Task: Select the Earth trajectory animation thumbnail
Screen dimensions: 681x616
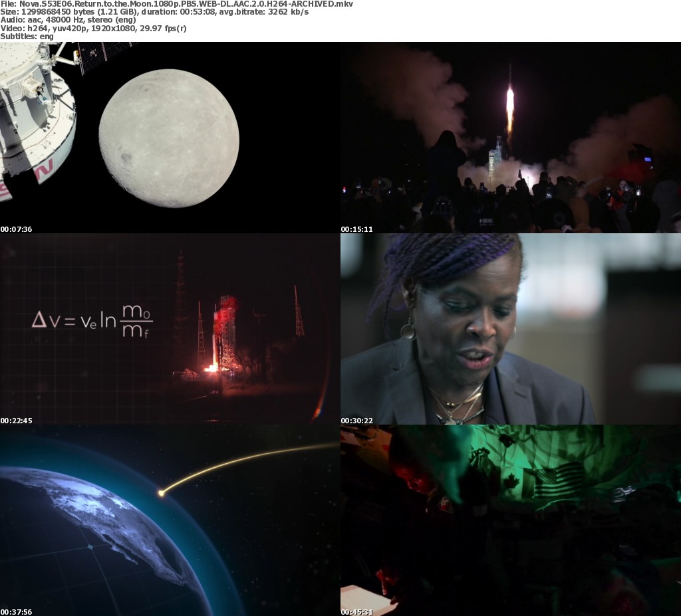Action: click(170, 520)
